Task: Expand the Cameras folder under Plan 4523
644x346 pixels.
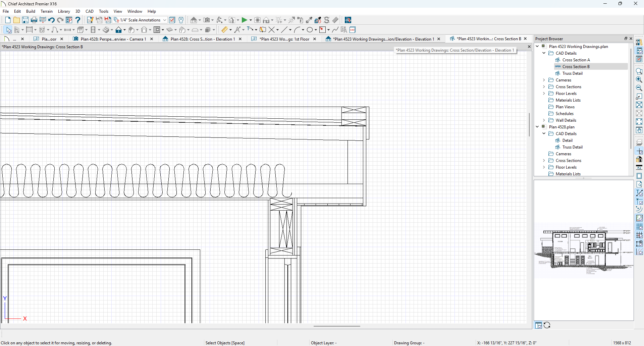Action: (x=544, y=80)
